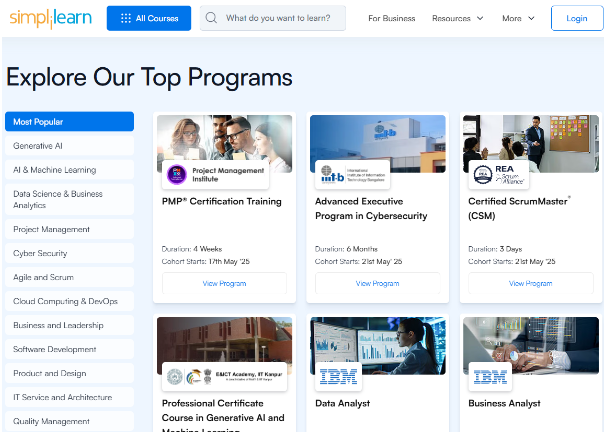Click 'Duration: 6 Months' text
Screen dimensions: 615x433
346,249
